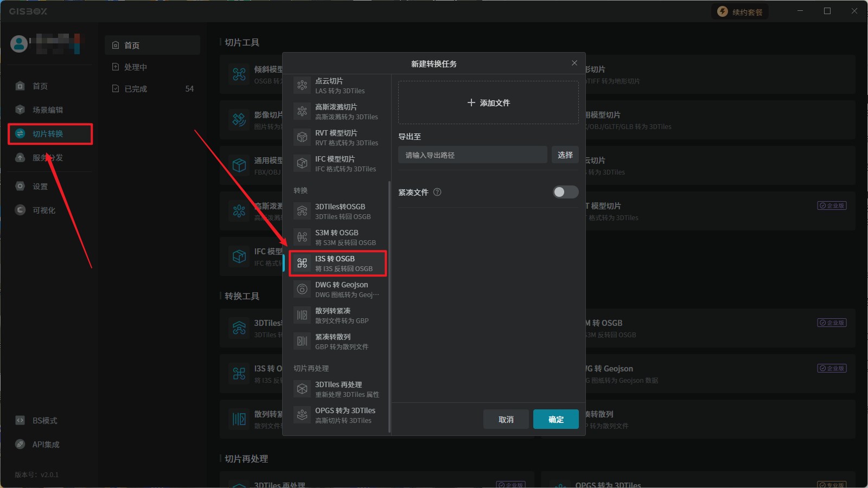Image resolution: width=868 pixels, height=488 pixels.
Task: Click the 紧凑文件 help question mark icon
Action: [437, 192]
